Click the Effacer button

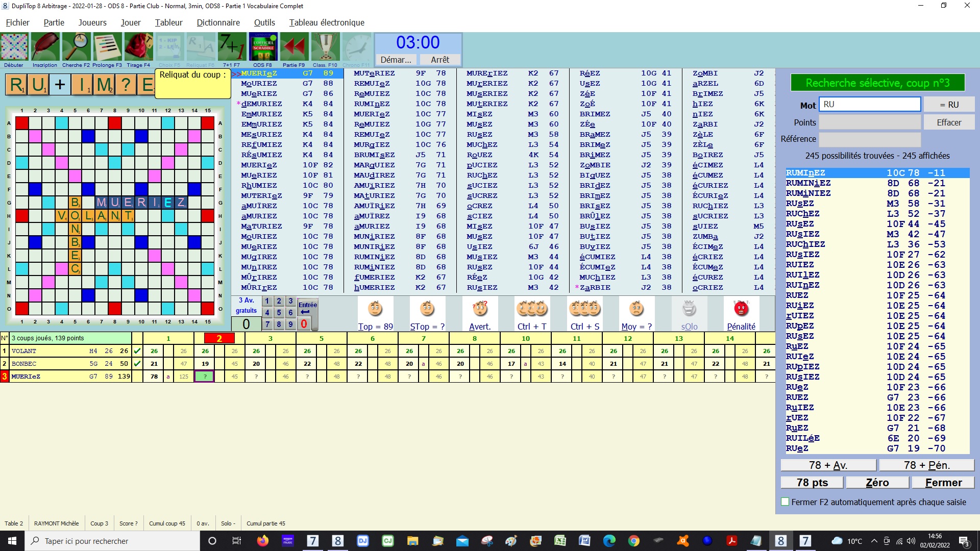[x=949, y=122]
